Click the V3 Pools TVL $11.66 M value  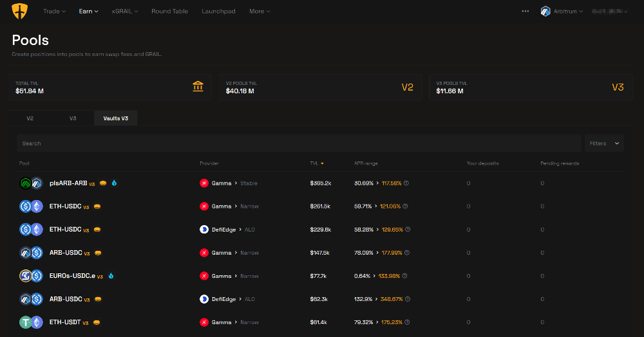tap(450, 91)
